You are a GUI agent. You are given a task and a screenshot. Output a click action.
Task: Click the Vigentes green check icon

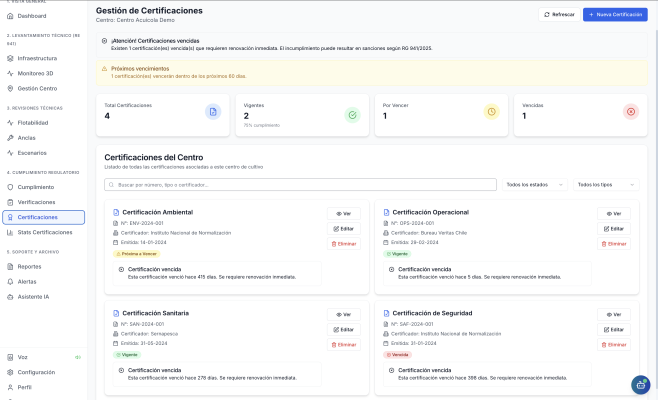pos(352,115)
